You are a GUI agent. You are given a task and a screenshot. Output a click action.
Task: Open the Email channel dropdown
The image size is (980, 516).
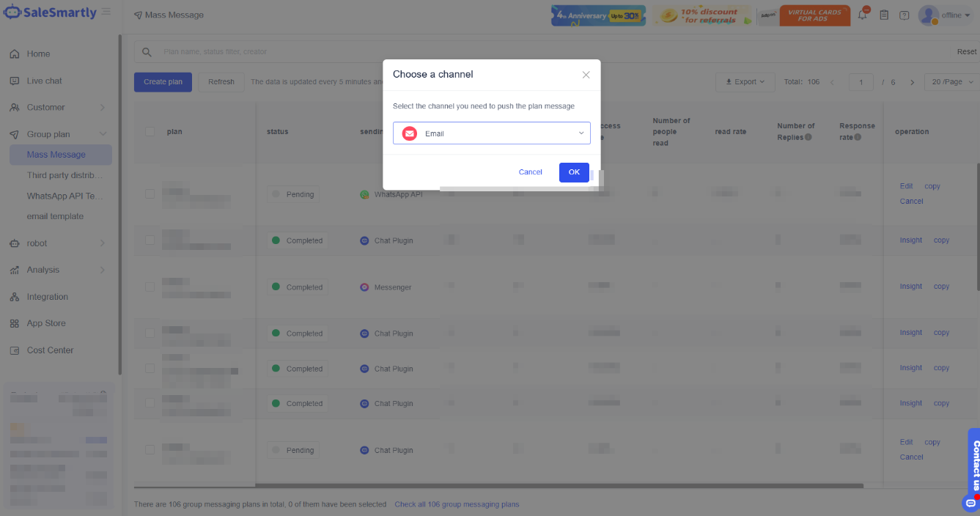pos(491,133)
